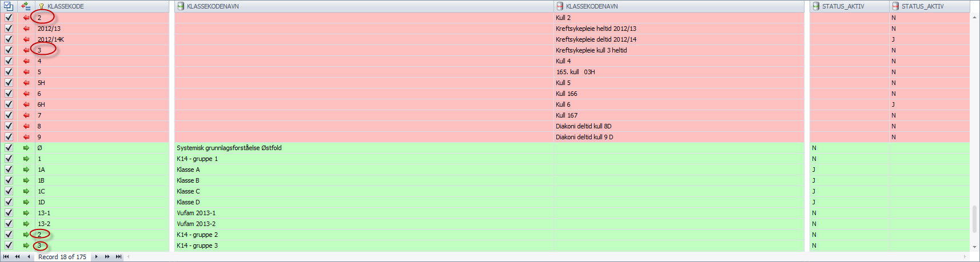The height and width of the screenshot is (262, 980).
Task: Click the green database icon beside KLASSEKODENAVN
Action: click(181, 6)
